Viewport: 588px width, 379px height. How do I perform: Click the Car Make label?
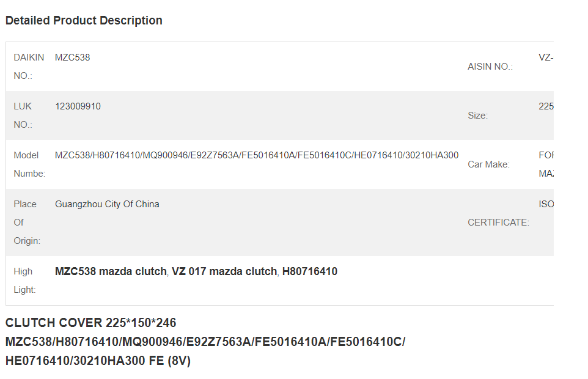coord(488,164)
